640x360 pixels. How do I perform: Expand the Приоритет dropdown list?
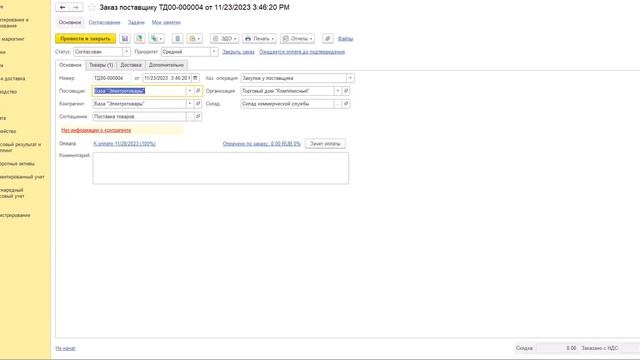[214, 52]
